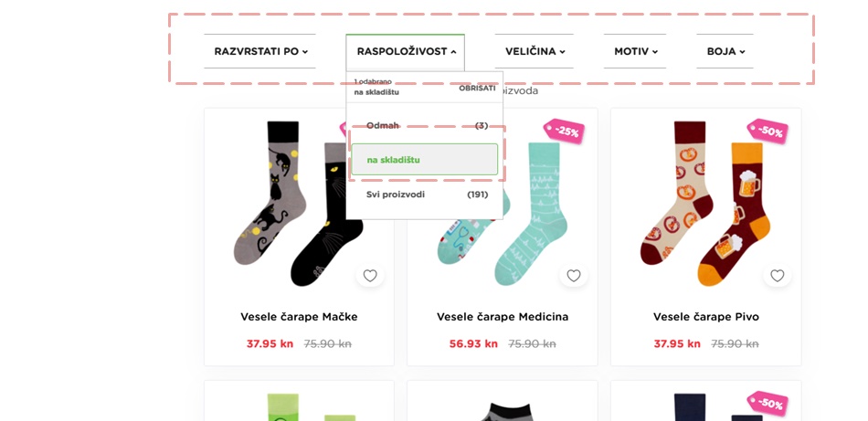Expand the Boja color filter
The image size is (868, 421).
[x=725, y=51]
